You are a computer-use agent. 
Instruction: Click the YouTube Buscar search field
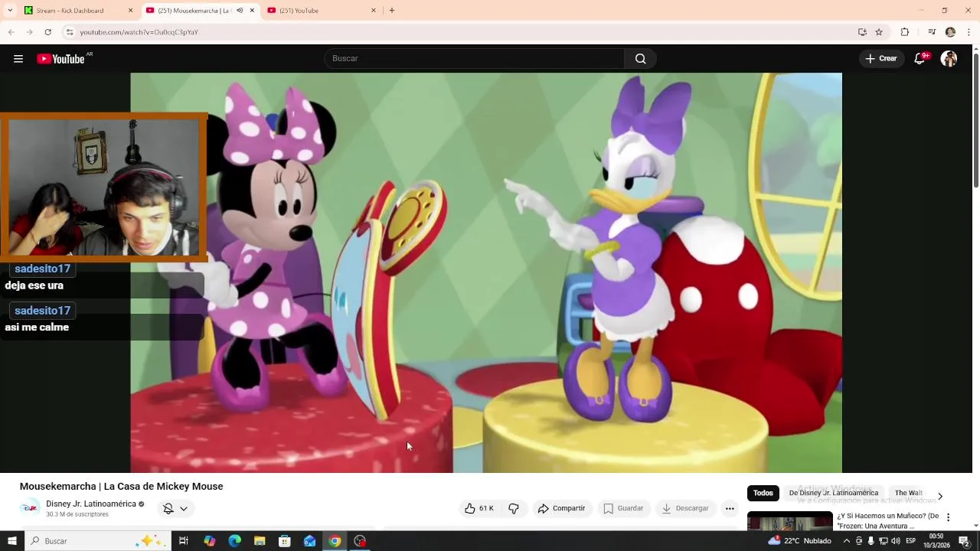[x=475, y=59]
